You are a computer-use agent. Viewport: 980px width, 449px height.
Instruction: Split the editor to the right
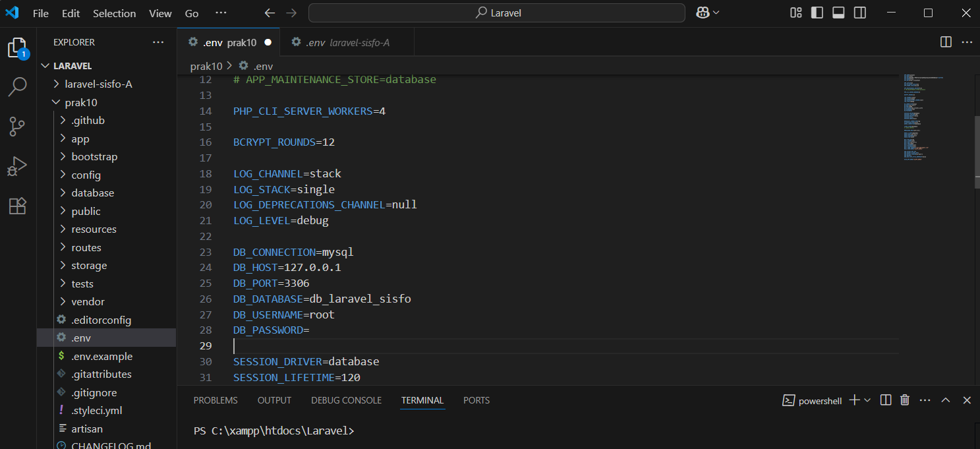pos(946,42)
